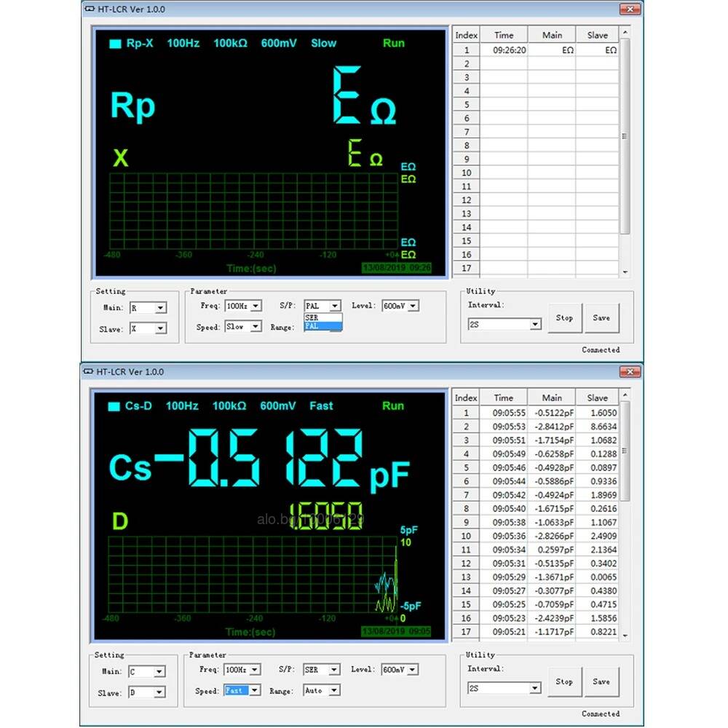Select SER option in open S/P list
Image resolution: width=728 pixels, height=728 pixels.
click(x=323, y=317)
